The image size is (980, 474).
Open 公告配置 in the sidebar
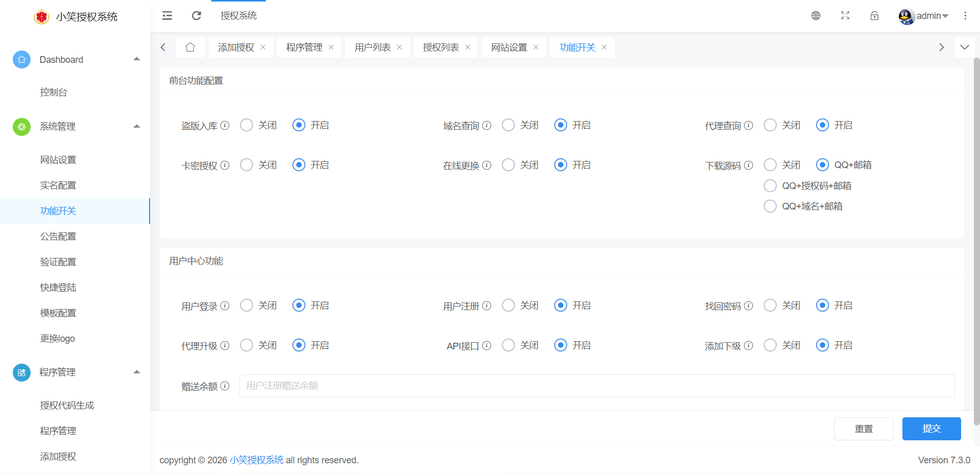(x=58, y=236)
